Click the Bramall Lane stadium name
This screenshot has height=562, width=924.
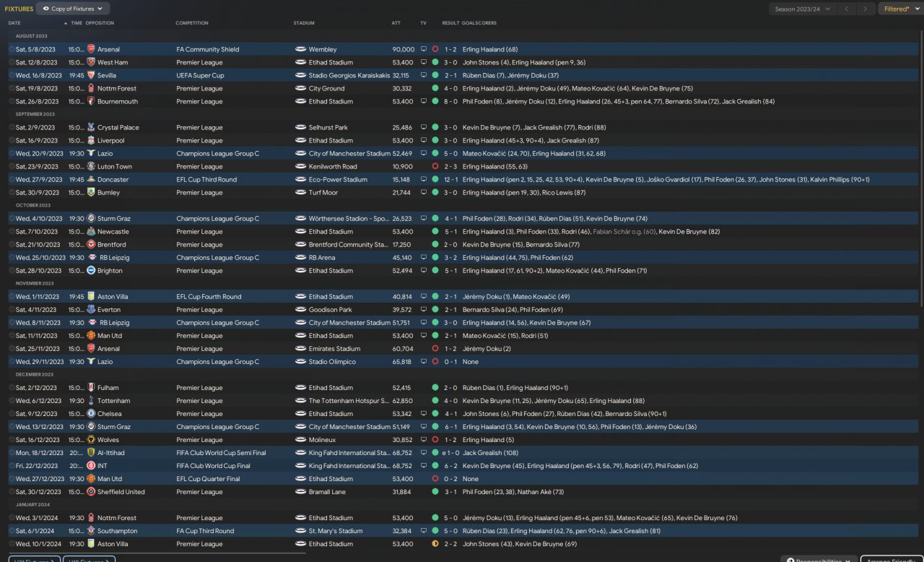tap(327, 491)
